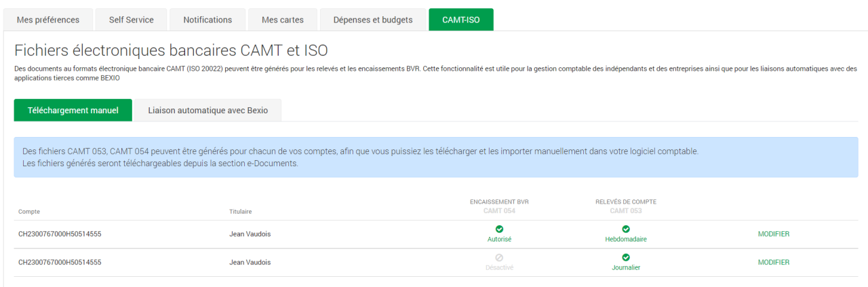Screen dimensions: 868x287
Task: Click MODIFIER in the Journalier account row
Action: (x=773, y=263)
